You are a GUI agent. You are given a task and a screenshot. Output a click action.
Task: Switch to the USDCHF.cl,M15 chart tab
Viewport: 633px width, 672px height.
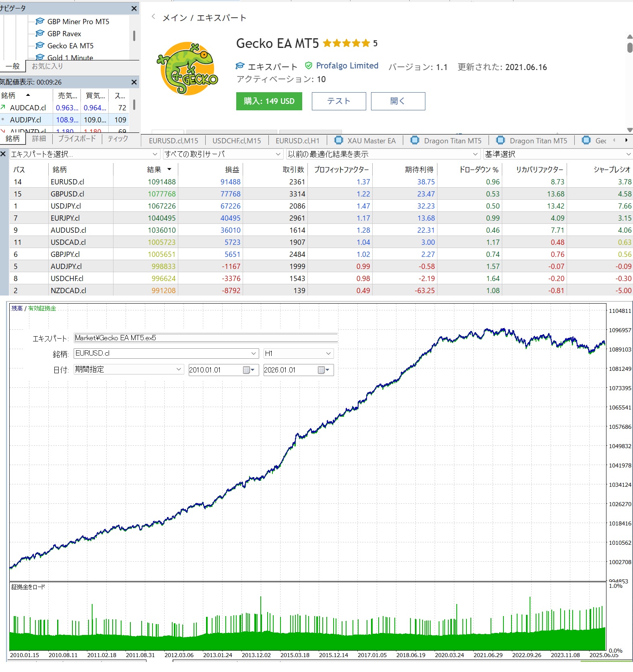pyautogui.click(x=237, y=141)
